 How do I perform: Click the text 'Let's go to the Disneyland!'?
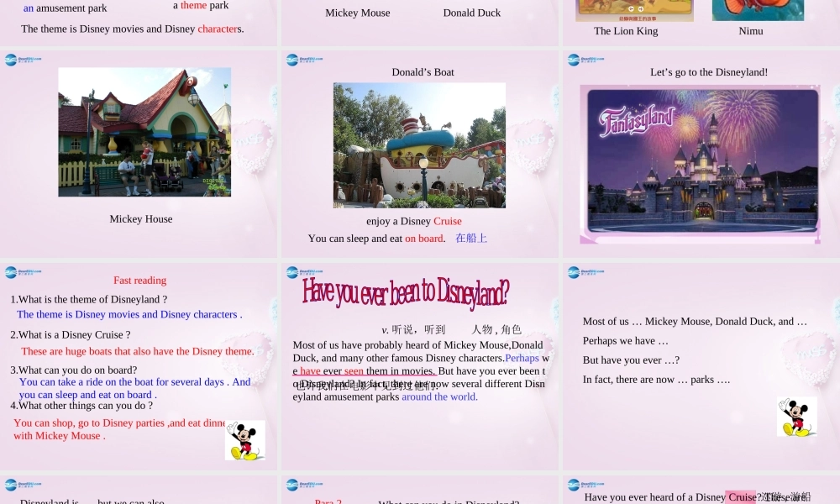point(708,72)
